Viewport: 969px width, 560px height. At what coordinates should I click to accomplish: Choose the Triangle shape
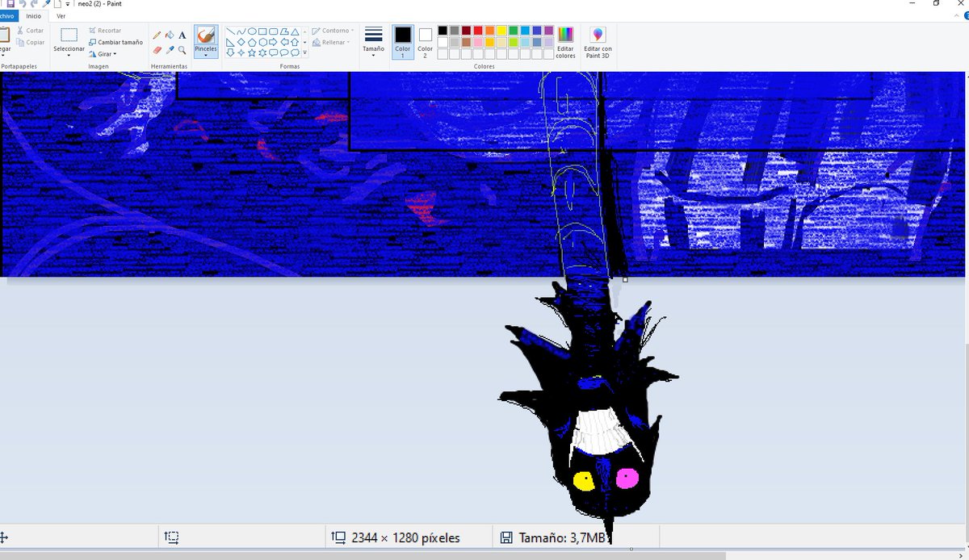click(294, 31)
